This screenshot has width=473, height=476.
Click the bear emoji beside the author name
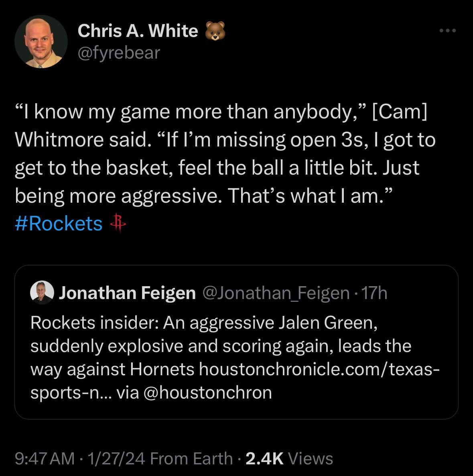point(215,31)
